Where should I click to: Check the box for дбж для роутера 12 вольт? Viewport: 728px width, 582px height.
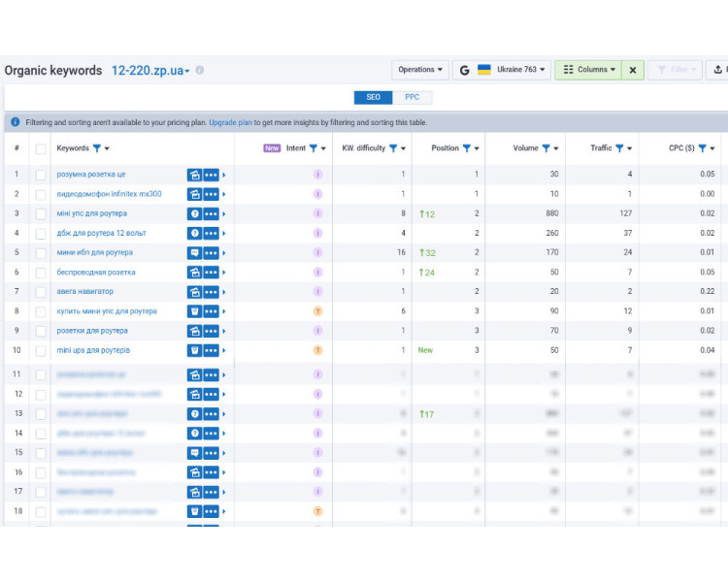click(x=41, y=234)
